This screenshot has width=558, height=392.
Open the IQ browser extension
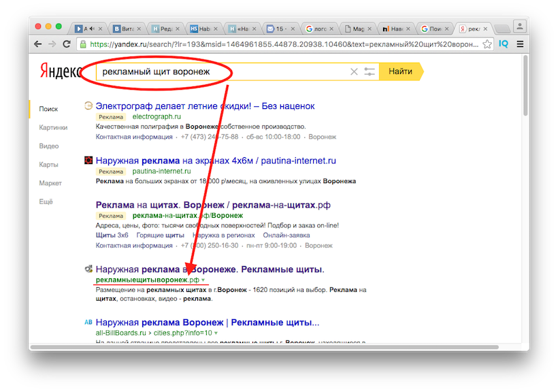point(503,44)
